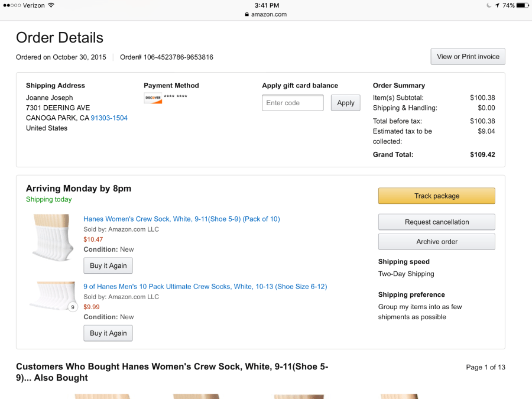The height and width of the screenshot is (399, 532).
Task: Select Request cancellation for this order
Action: point(436,222)
